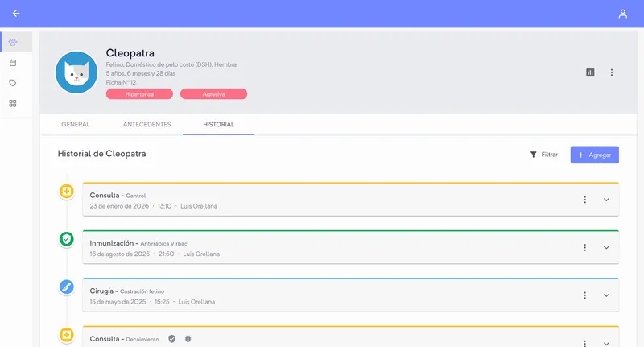Image resolution: width=644 pixels, height=347 pixels.
Task: Switch to the GENERAL tab
Action: click(x=75, y=125)
